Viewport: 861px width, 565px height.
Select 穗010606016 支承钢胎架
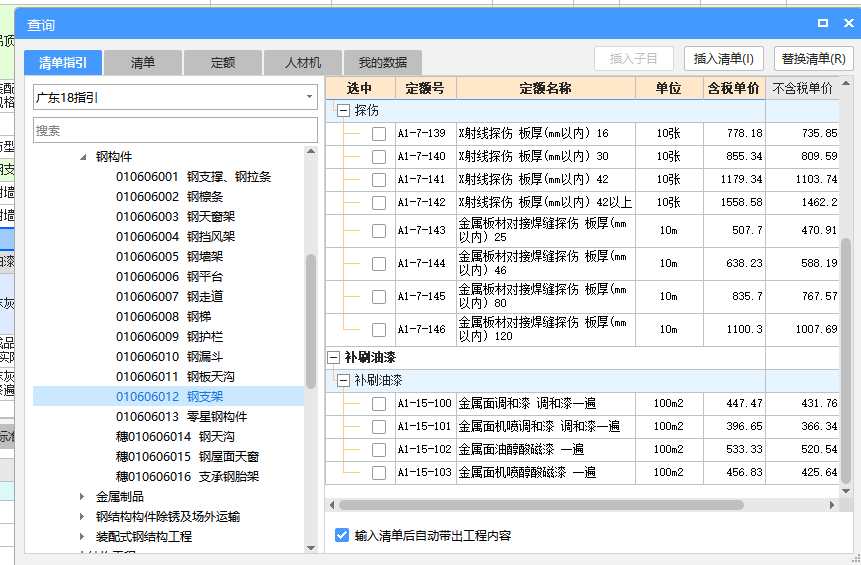click(x=188, y=477)
